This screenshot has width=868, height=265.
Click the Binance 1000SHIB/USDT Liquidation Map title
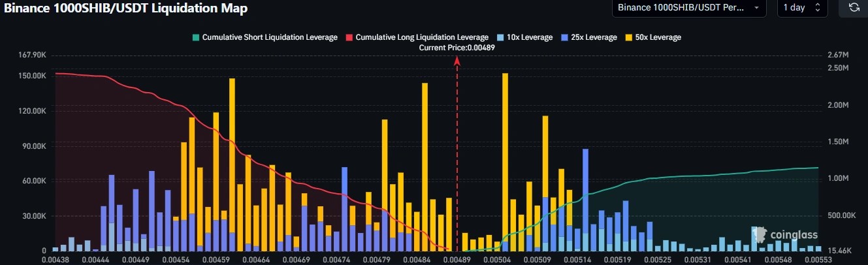126,8
